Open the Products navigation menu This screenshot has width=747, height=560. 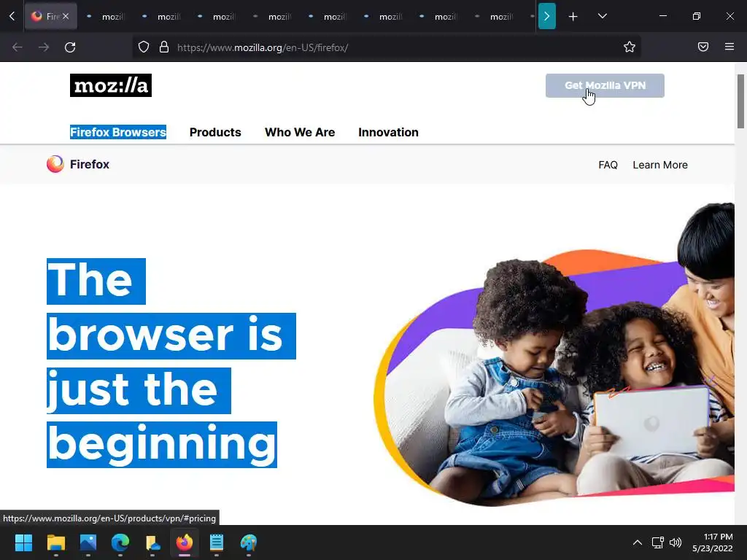(x=215, y=132)
